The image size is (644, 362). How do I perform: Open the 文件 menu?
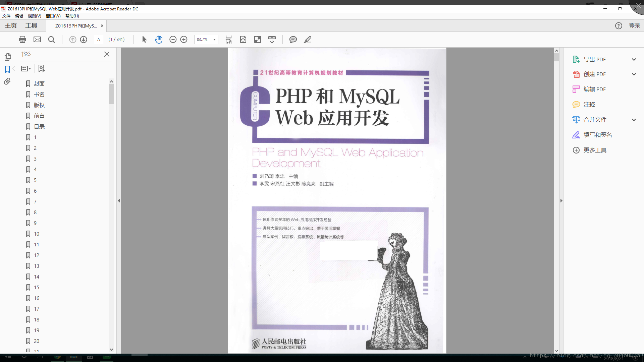6,16
